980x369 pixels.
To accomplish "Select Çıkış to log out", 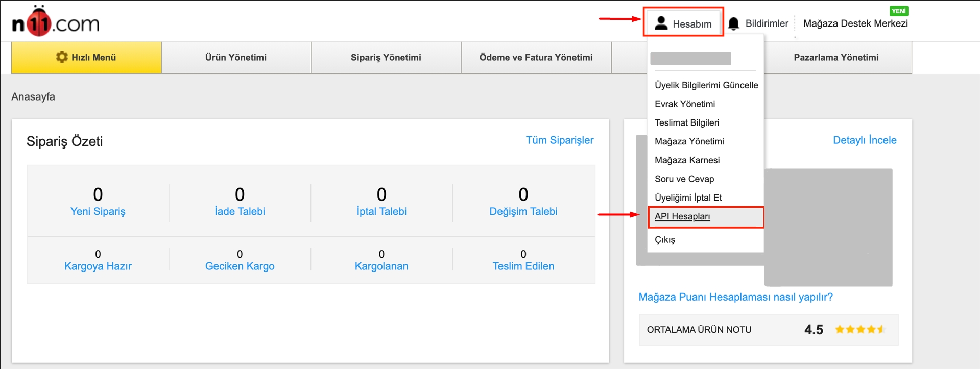I will (664, 240).
